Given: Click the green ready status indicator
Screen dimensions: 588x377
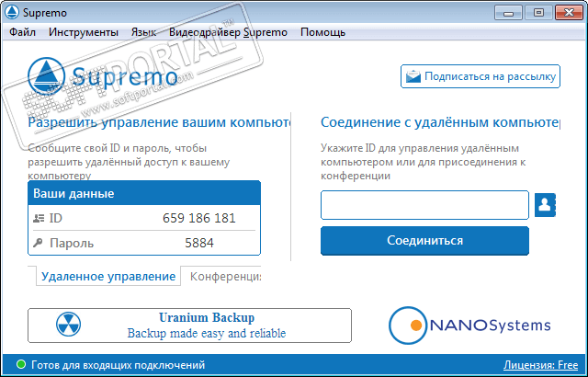Looking at the screenshot, I should click(x=21, y=364).
